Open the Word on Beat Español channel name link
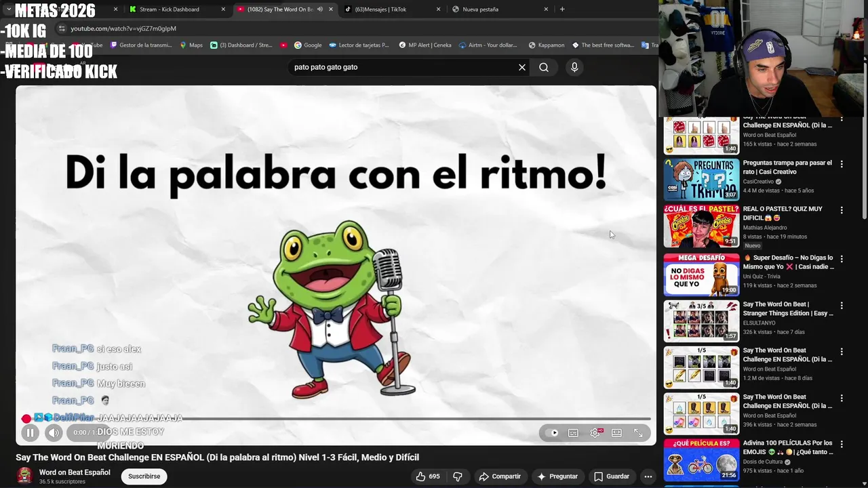 (x=75, y=472)
